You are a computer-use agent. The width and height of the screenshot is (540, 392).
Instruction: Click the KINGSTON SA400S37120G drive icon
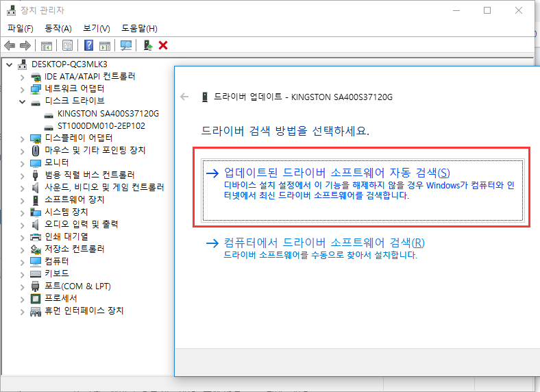click(49, 114)
